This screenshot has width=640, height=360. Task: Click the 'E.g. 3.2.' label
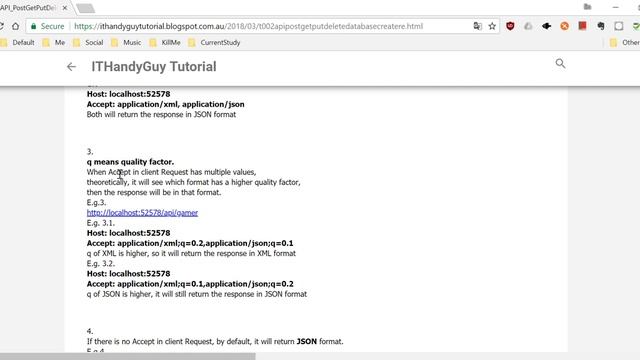(x=101, y=264)
